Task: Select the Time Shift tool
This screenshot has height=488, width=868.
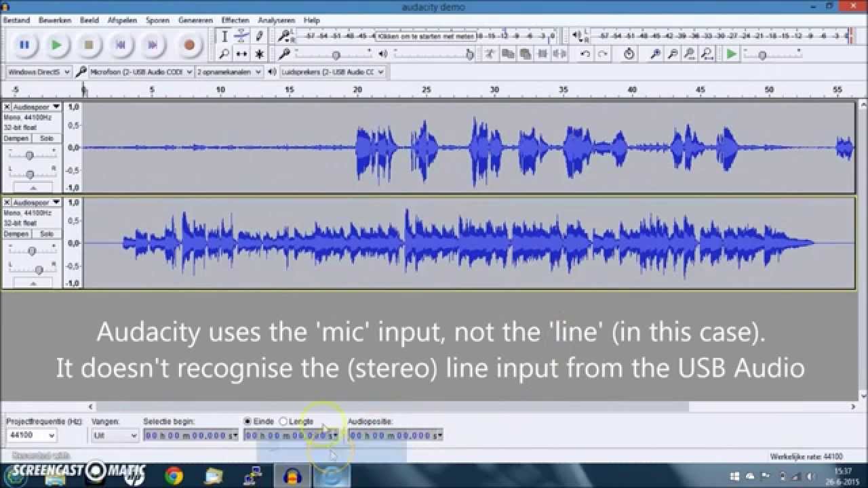Action: (241, 54)
